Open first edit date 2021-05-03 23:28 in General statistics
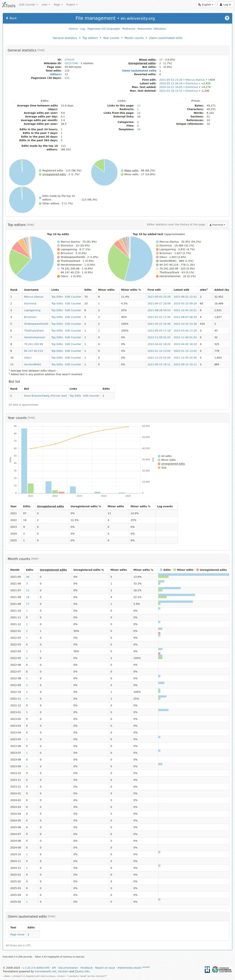 (x=171, y=80)
